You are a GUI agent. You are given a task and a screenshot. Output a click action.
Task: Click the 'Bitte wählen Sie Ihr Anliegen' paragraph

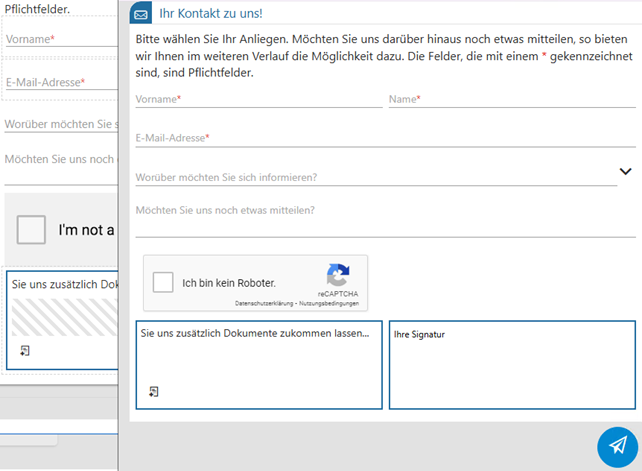click(384, 56)
